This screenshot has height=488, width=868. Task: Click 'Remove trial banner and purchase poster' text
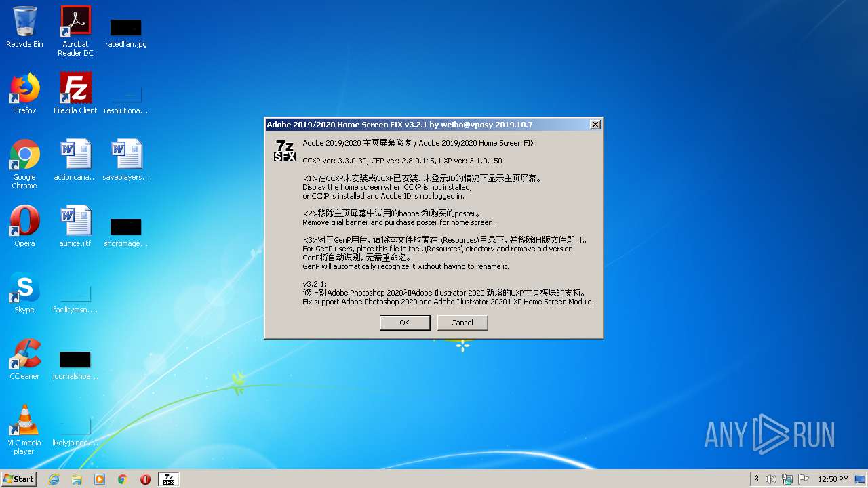click(399, 222)
